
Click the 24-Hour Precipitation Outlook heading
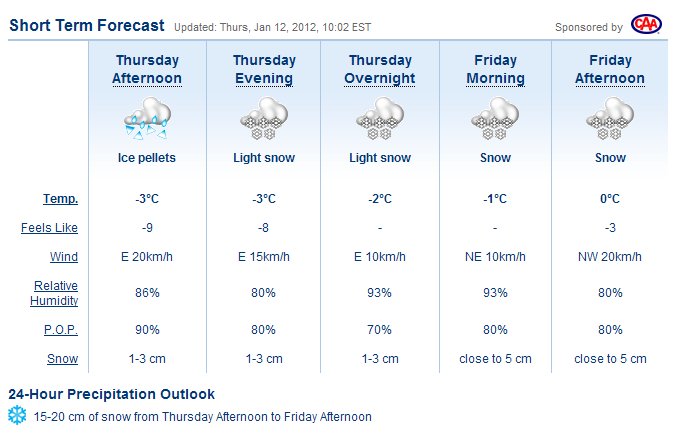[111, 394]
